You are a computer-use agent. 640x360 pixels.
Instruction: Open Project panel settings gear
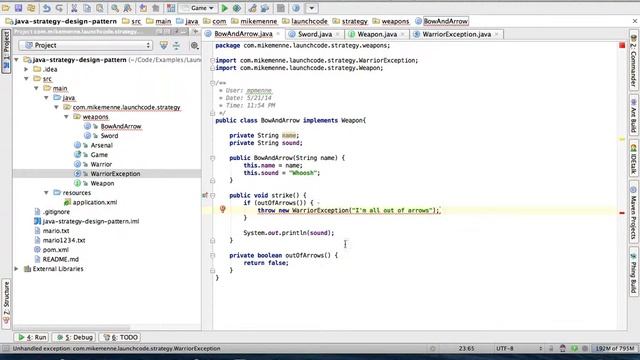[195, 46]
